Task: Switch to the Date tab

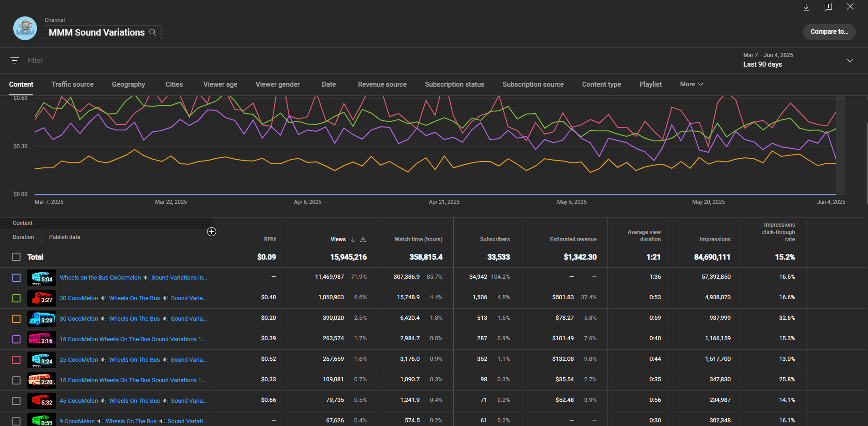Action: pos(329,84)
